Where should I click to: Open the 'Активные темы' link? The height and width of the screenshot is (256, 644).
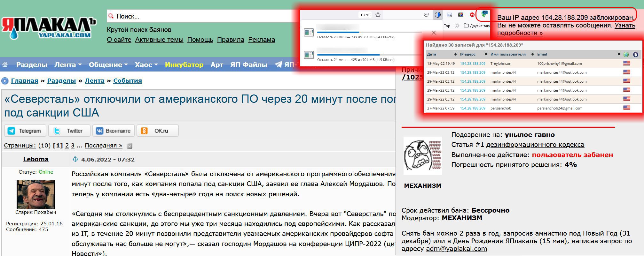(x=159, y=40)
